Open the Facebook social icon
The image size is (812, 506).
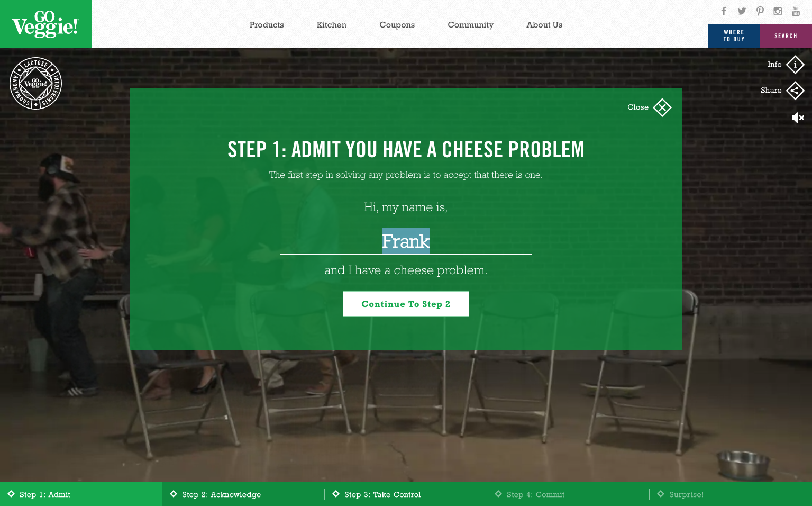point(724,11)
